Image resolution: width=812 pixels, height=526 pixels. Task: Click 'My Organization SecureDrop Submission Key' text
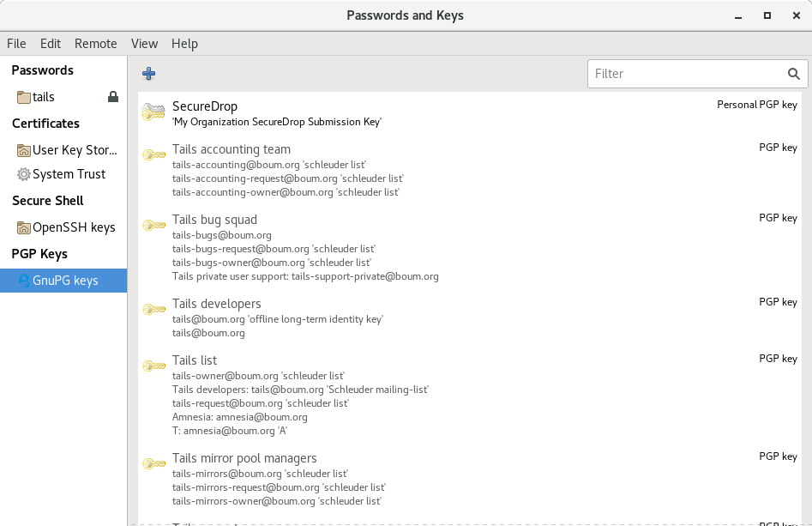(x=277, y=122)
